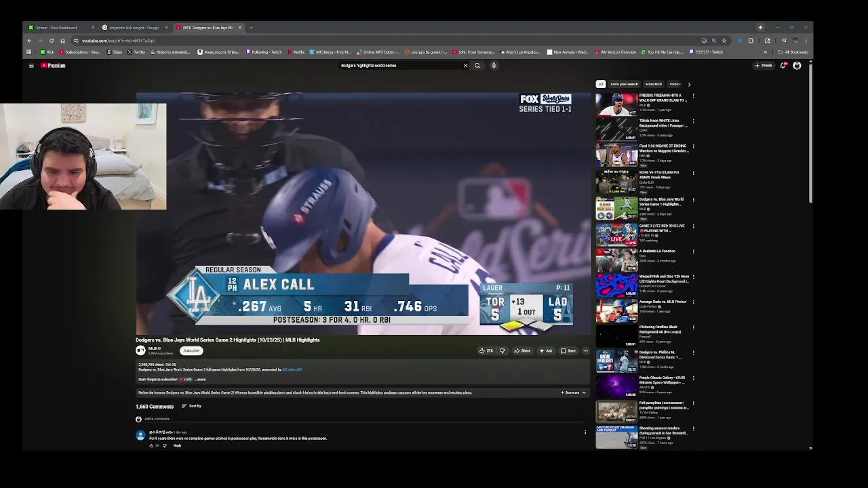This screenshot has width=868, height=488.
Task: Open YouTube notifications bell
Action: pyautogui.click(x=783, y=66)
